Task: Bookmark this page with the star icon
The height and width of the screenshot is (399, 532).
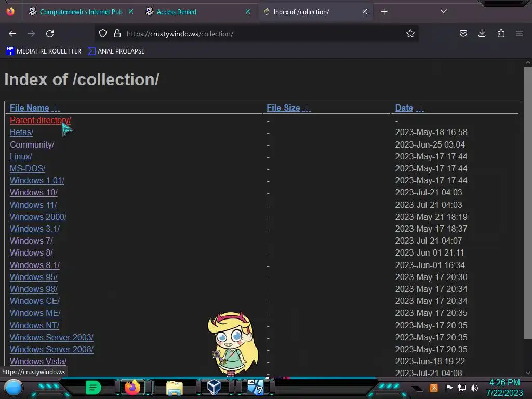Action: (x=410, y=34)
